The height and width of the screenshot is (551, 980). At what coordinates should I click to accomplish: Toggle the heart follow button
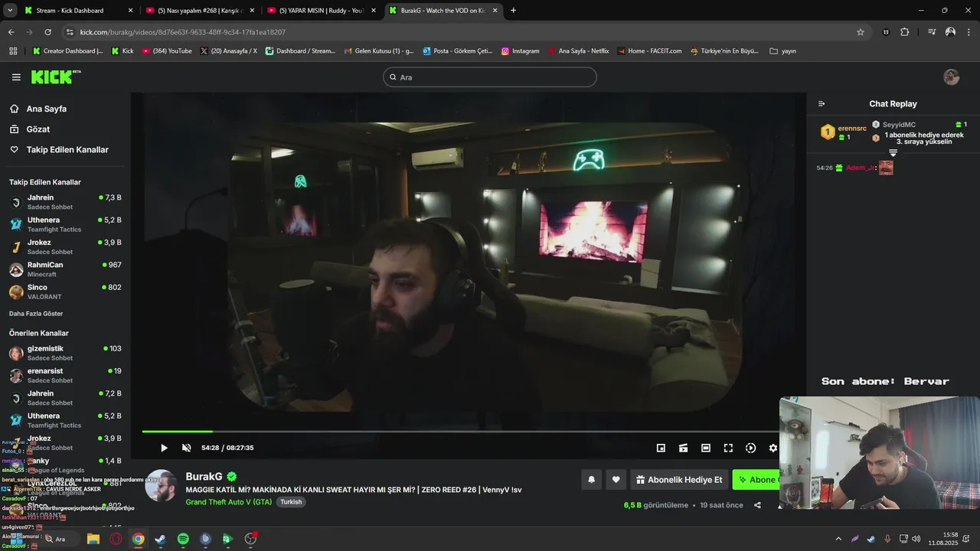[x=616, y=480]
